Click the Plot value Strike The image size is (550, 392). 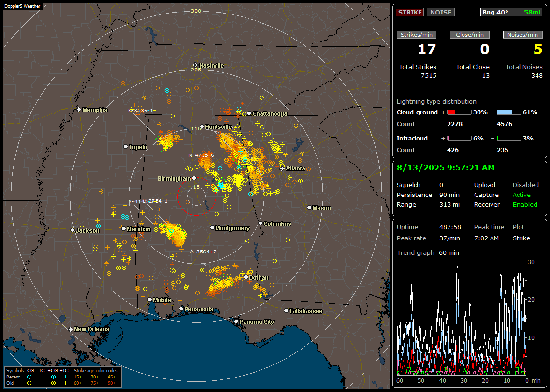[521, 238]
